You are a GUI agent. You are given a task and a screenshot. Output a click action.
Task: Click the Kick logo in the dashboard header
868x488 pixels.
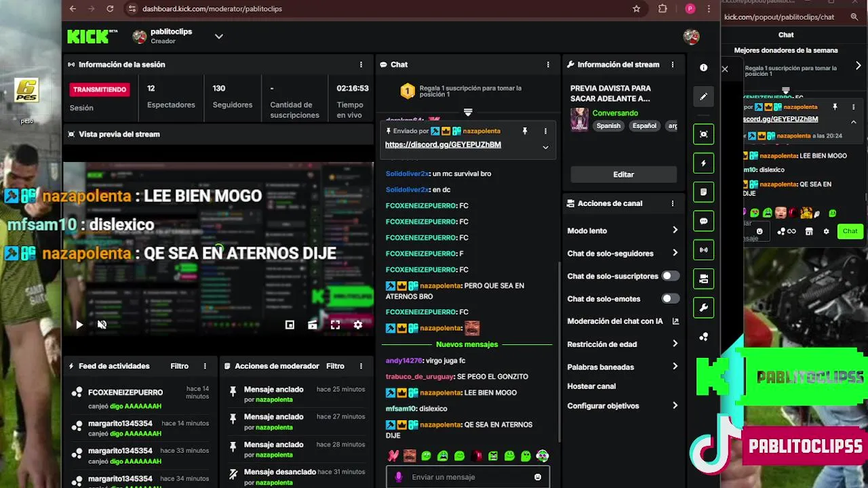click(x=92, y=37)
